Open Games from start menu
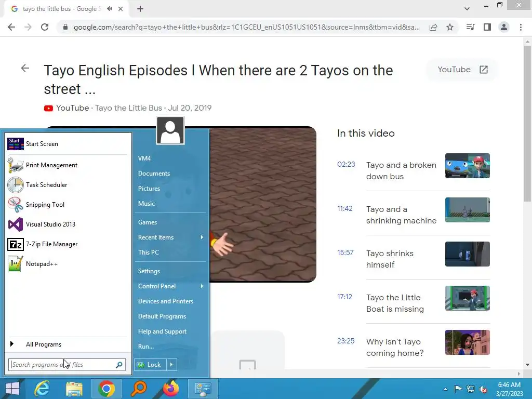The height and width of the screenshot is (399, 532). point(148,222)
